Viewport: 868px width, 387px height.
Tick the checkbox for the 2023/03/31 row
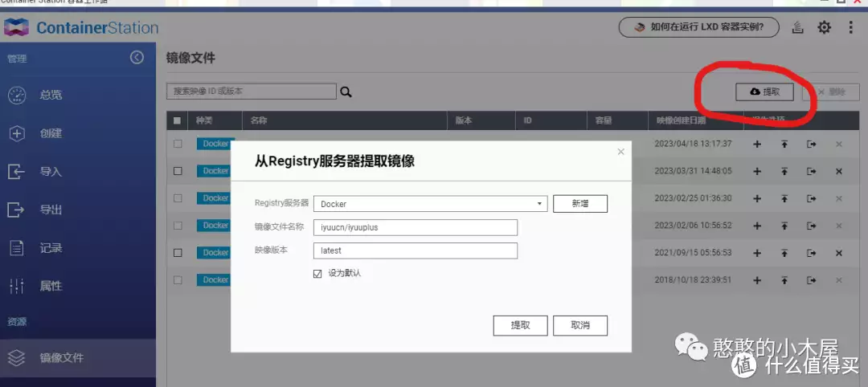[178, 171]
